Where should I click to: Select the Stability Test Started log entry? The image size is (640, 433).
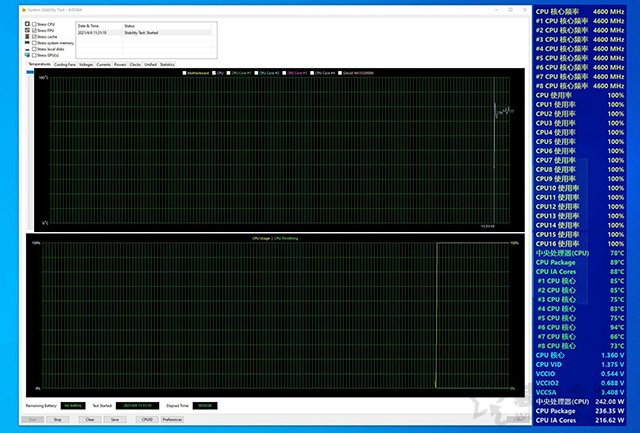coord(140,32)
